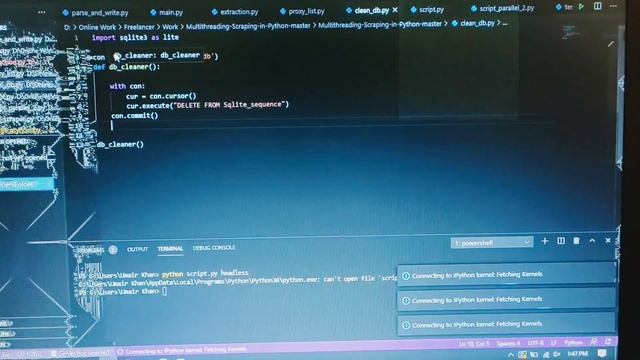Click the 'with con:' line
The width and height of the screenshot is (640, 360).
127,86
